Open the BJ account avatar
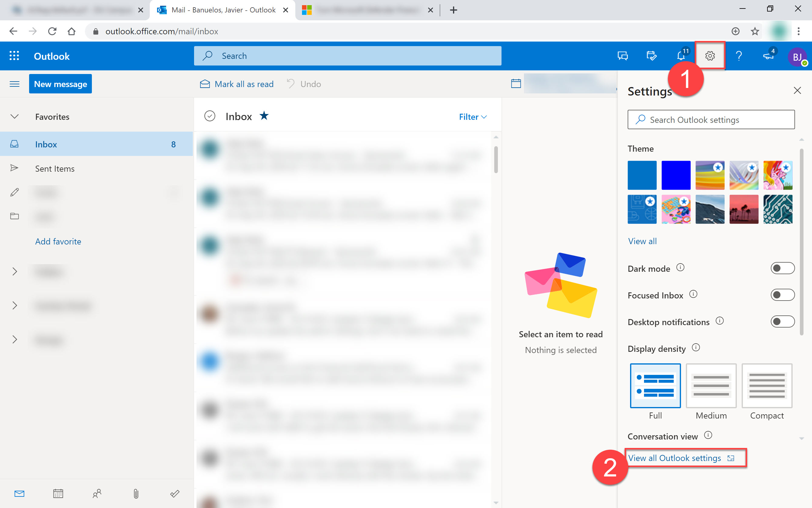The width and height of the screenshot is (812, 508). click(x=797, y=57)
